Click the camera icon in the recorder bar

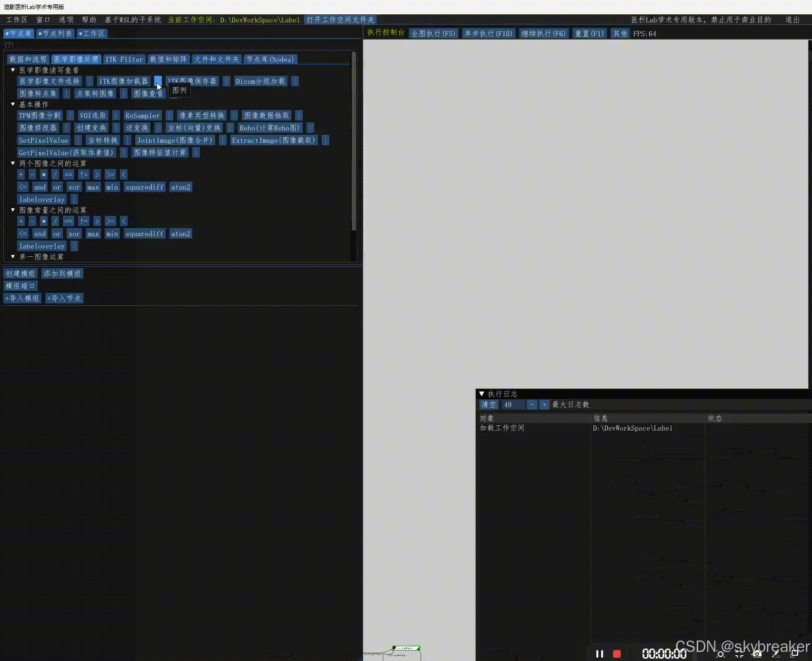pyautogui.click(x=757, y=654)
